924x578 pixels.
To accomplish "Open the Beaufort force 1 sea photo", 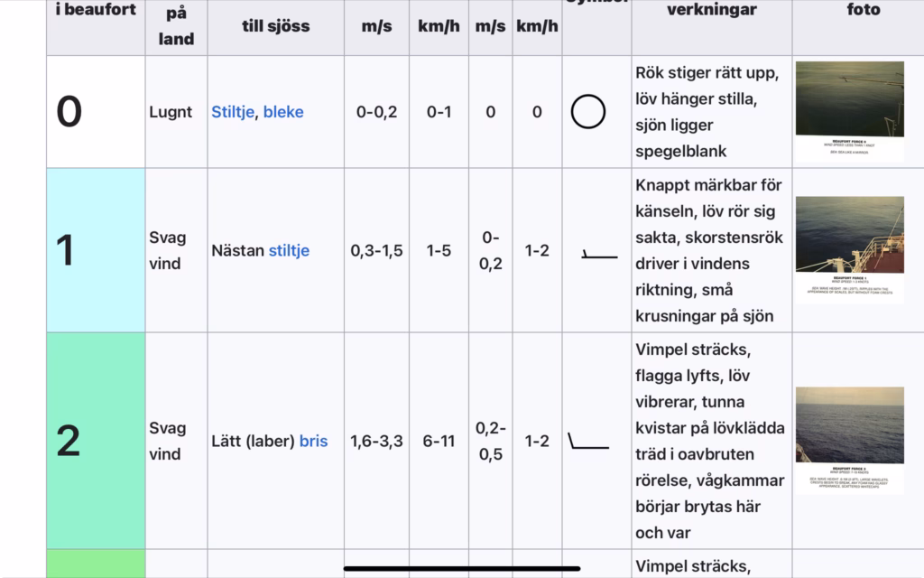I will pos(850,249).
